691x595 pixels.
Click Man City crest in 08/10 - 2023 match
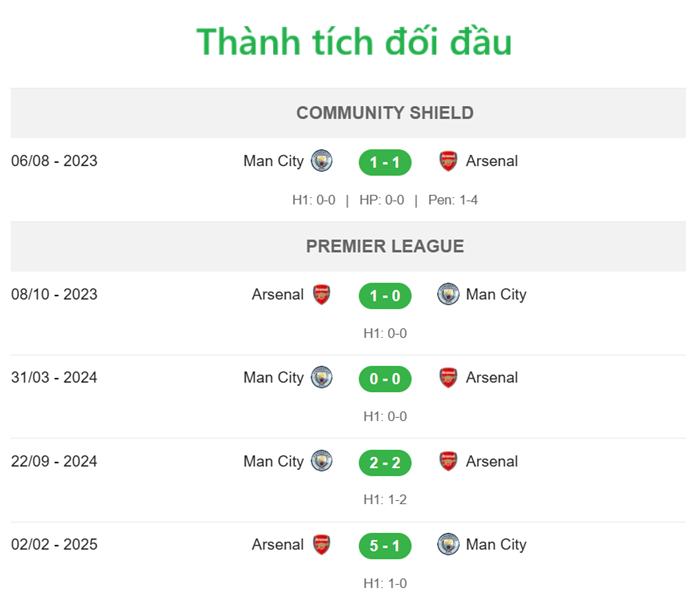click(x=448, y=295)
